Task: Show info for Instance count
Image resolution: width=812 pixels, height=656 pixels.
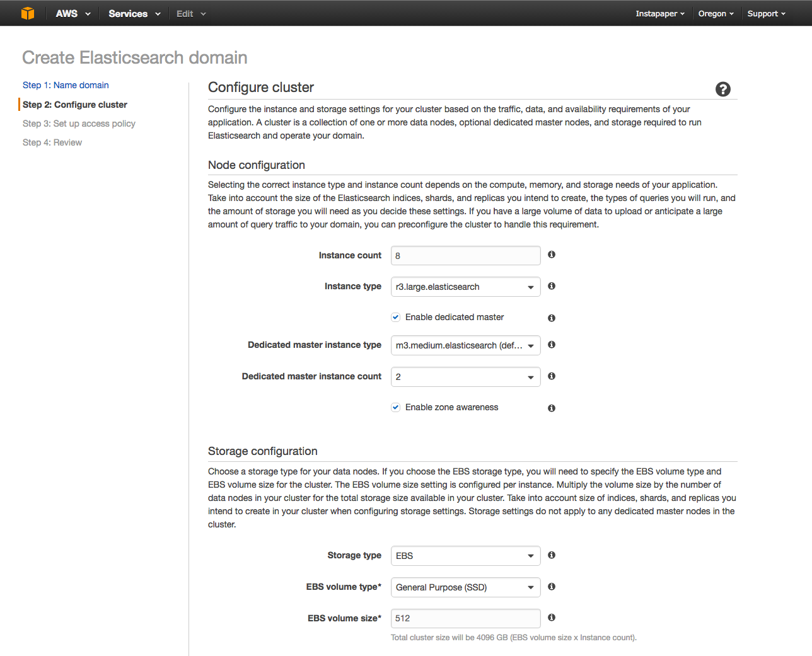Action: 552,255
